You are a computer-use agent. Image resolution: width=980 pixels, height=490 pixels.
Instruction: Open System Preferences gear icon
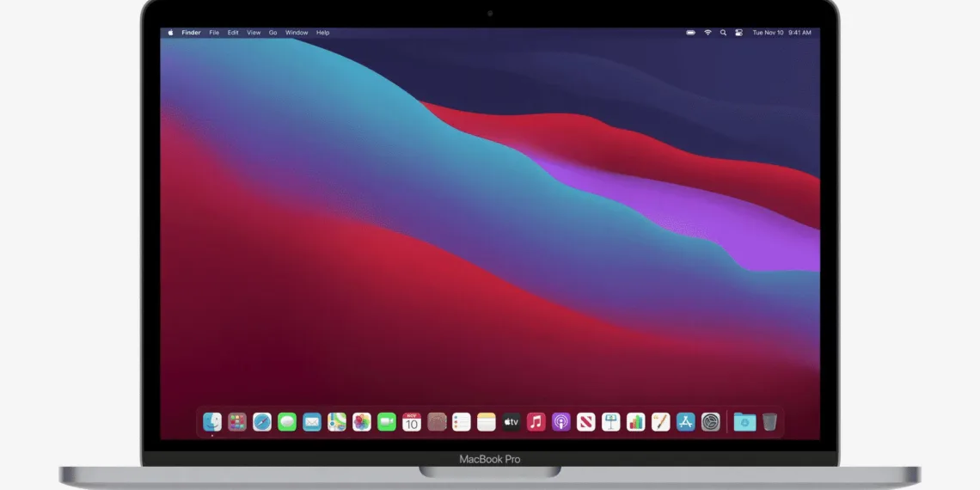click(711, 422)
